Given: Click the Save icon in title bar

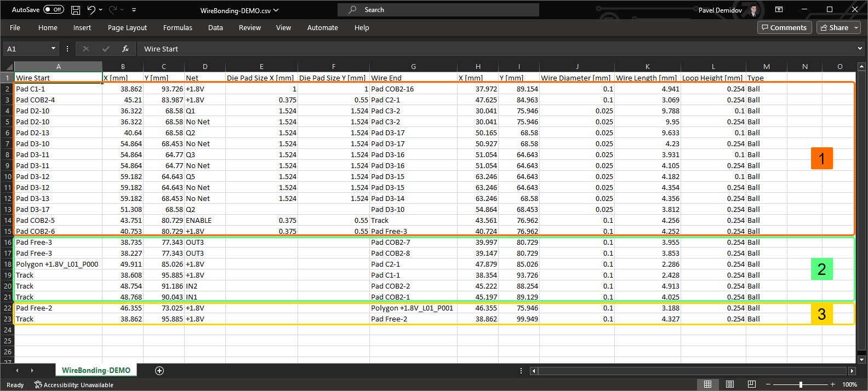Looking at the screenshot, I should 76,10.
